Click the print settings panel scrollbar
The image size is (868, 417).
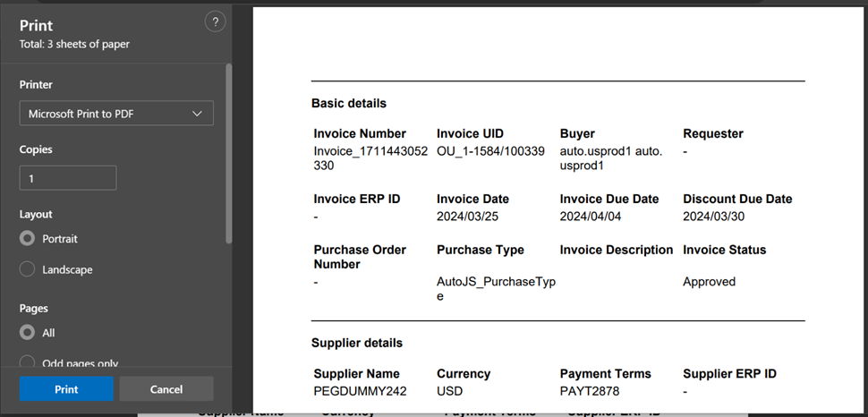[228, 153]
